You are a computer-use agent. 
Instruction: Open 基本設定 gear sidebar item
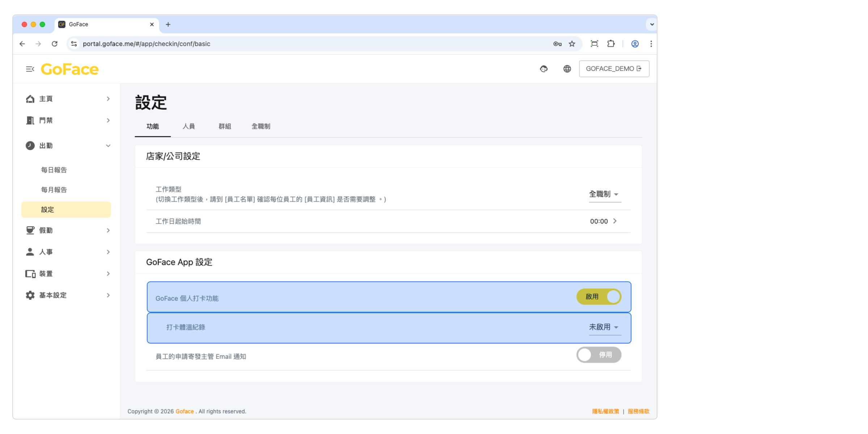(x=53, y=295)
